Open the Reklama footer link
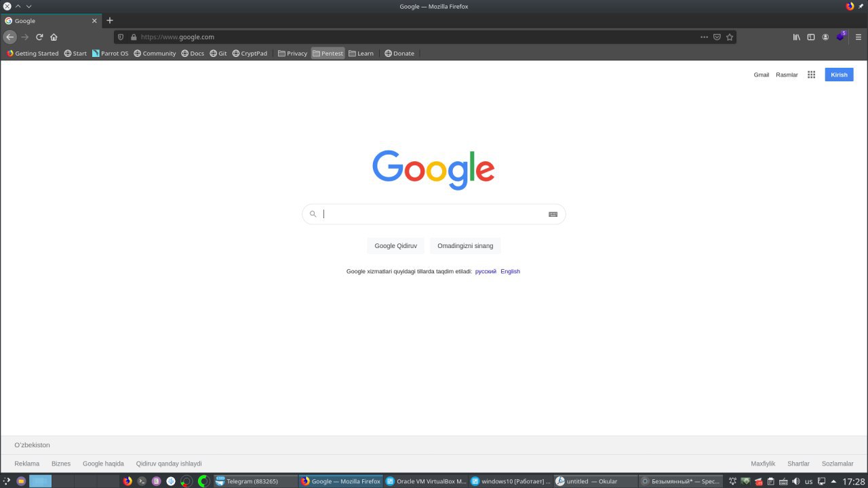 click(x=27, y=464)
